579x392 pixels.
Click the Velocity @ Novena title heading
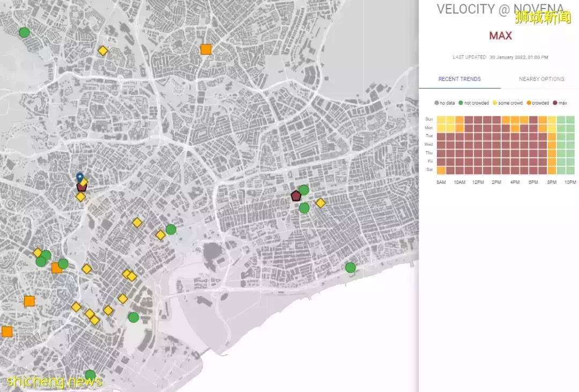500,9
